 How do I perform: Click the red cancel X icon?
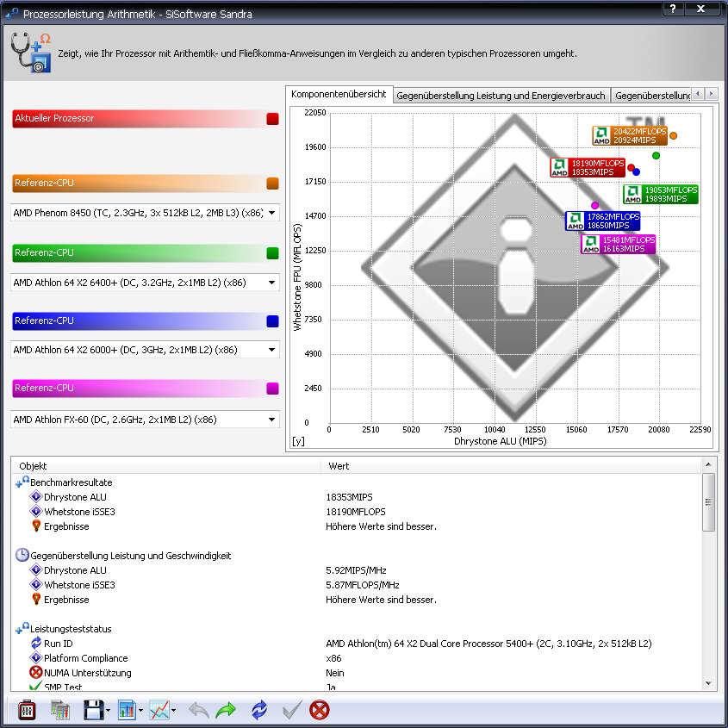(x=320, y=710)
